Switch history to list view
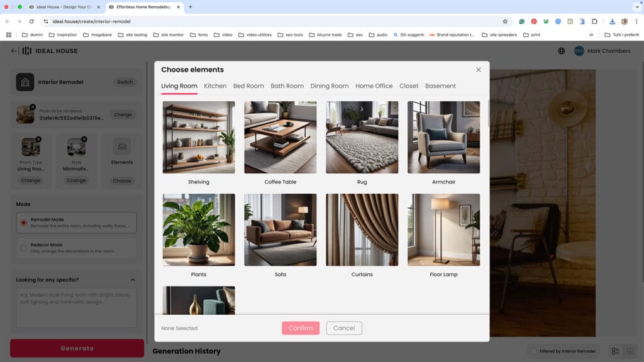The image size is (644, 362). [x=615, y=351]
